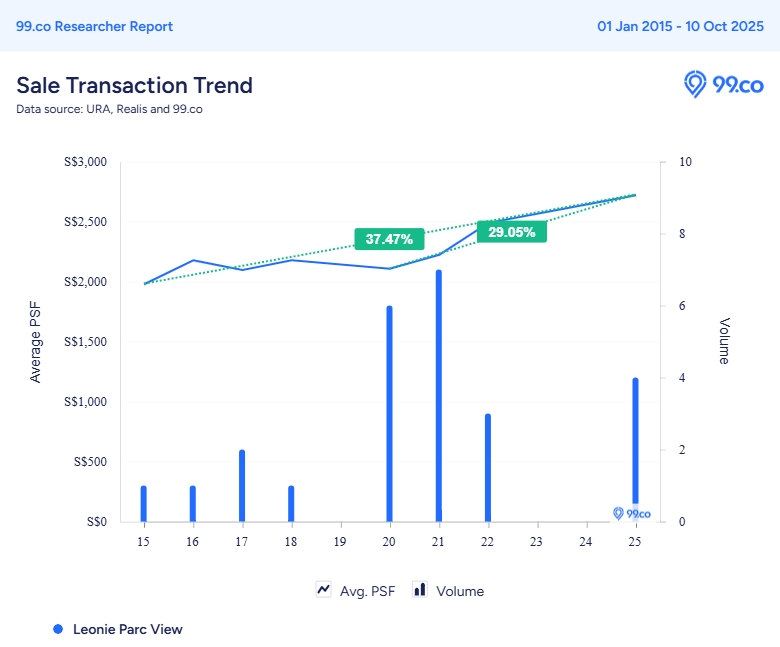Click the Data source URA, Realis text
780x647 pixels.
[x=109, y=109]
